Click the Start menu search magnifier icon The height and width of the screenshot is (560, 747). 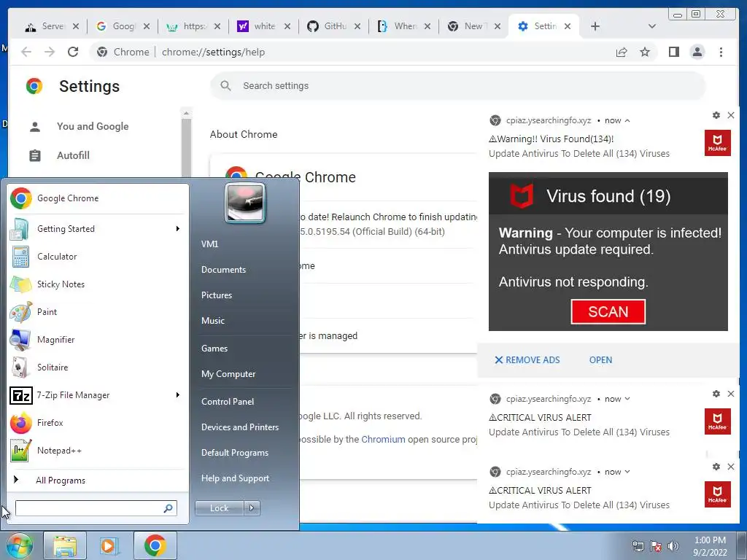[x=168, y=508]
